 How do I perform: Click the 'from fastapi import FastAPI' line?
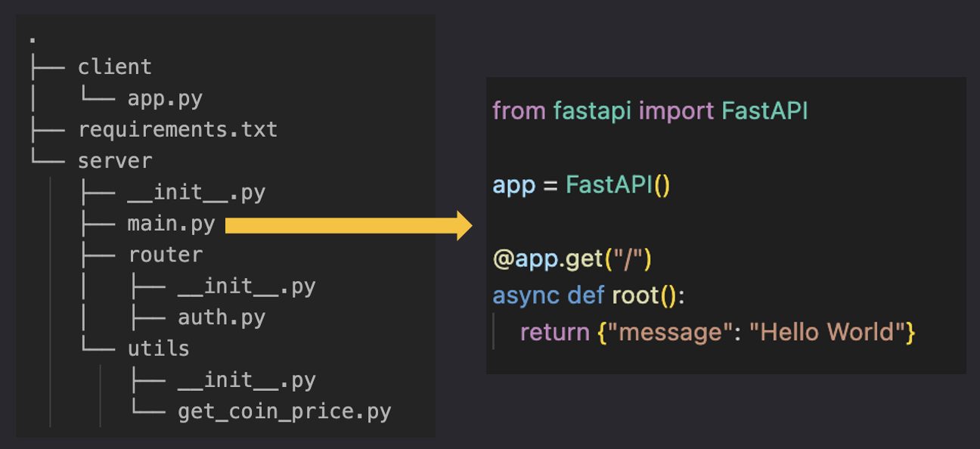pyautogui.click(x=650, y=111)
